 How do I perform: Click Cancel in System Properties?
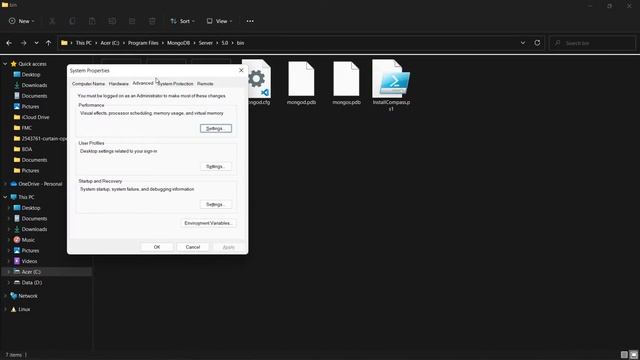pyautogui.click(x=193, y=247)
